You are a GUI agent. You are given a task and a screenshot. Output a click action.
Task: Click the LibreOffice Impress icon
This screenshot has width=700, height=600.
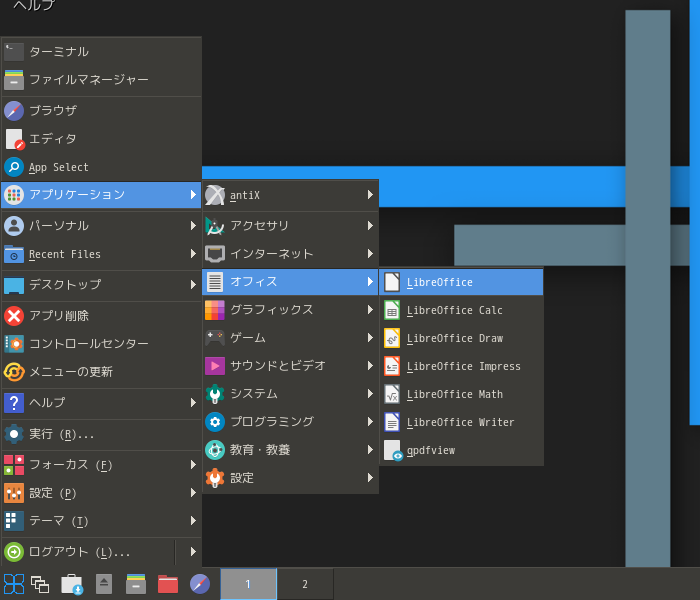(x=392, y=367)
